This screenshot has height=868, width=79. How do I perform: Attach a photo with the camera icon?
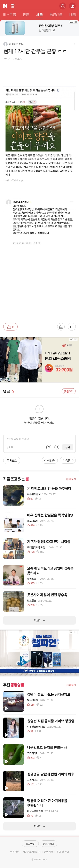point(49,447)
